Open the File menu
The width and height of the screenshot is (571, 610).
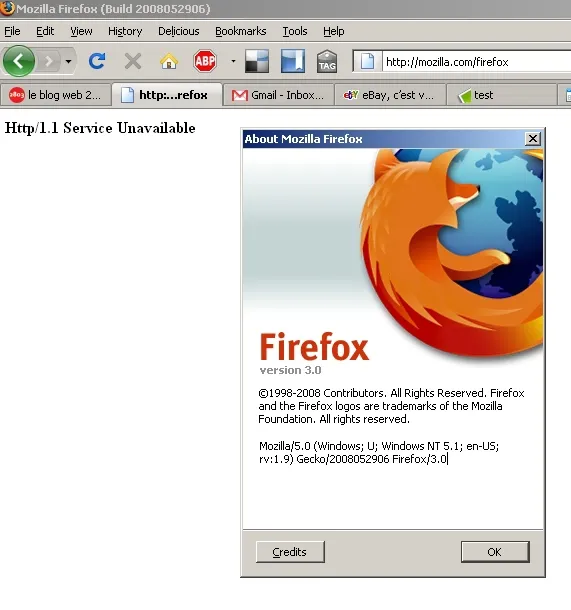click(12, 31)
